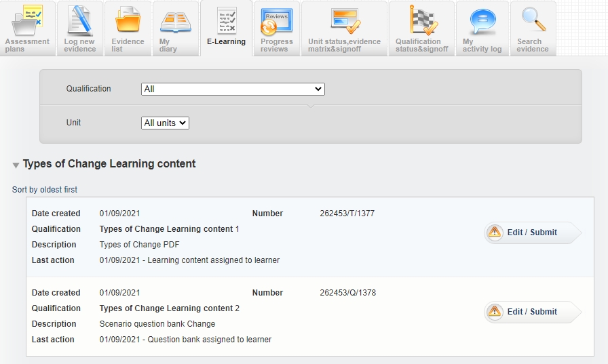This screenshot has width=608, height=364.
Task: Open the Evidence list folder icon
Action: pyautogui.click(x=128, y=20)
